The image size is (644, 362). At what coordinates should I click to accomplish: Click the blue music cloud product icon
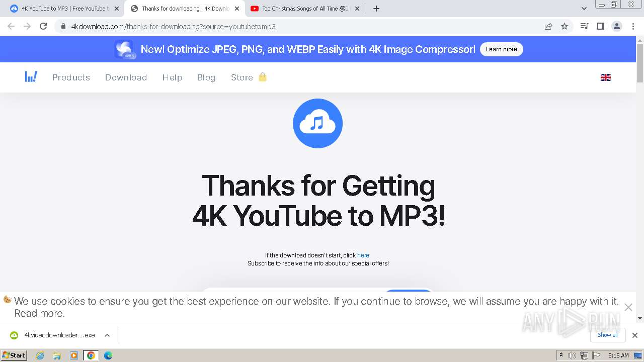click(x=317, y=123)
